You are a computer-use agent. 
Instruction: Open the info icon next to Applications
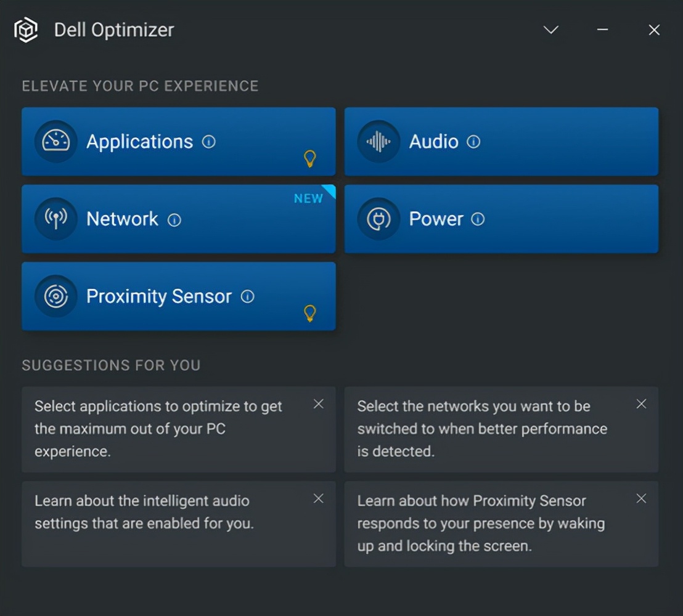[x=209, y=142]
